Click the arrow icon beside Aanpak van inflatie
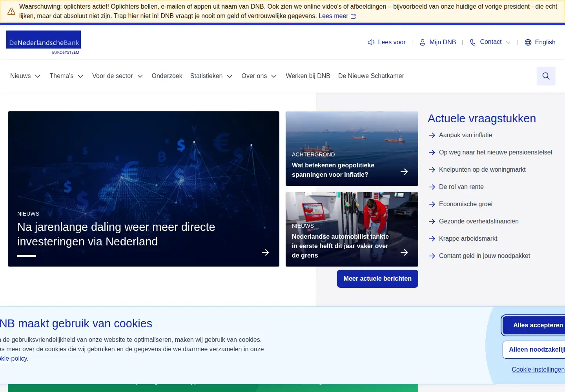565x392 pixels. [x=432, y=135]
